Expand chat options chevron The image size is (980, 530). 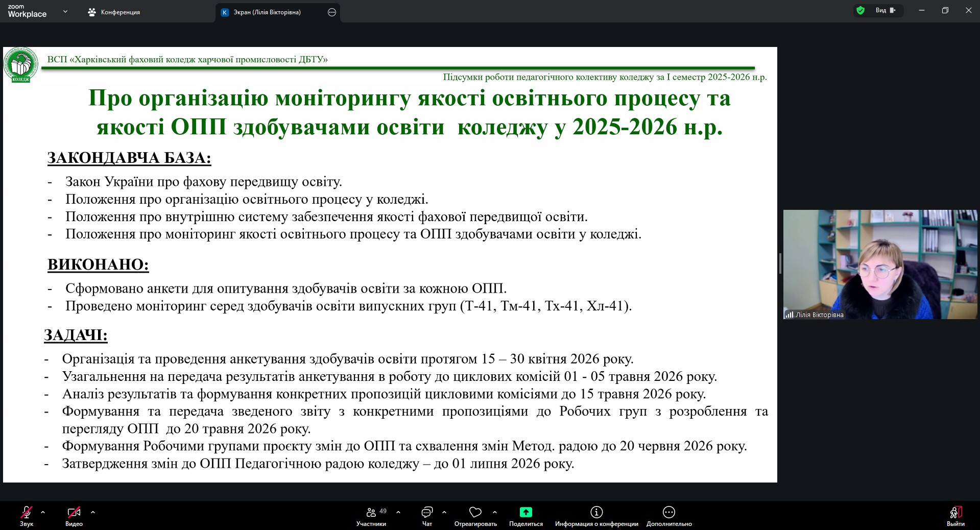444,512
